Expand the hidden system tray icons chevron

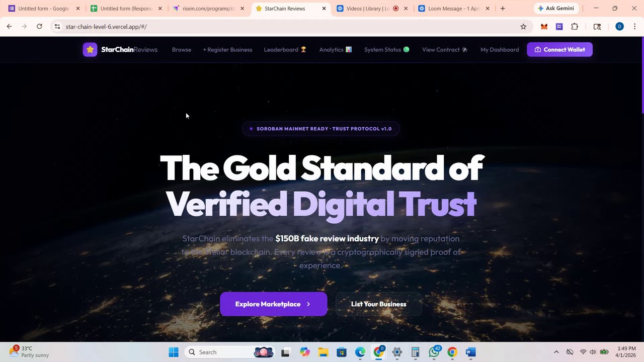click(x=556, y=352)
